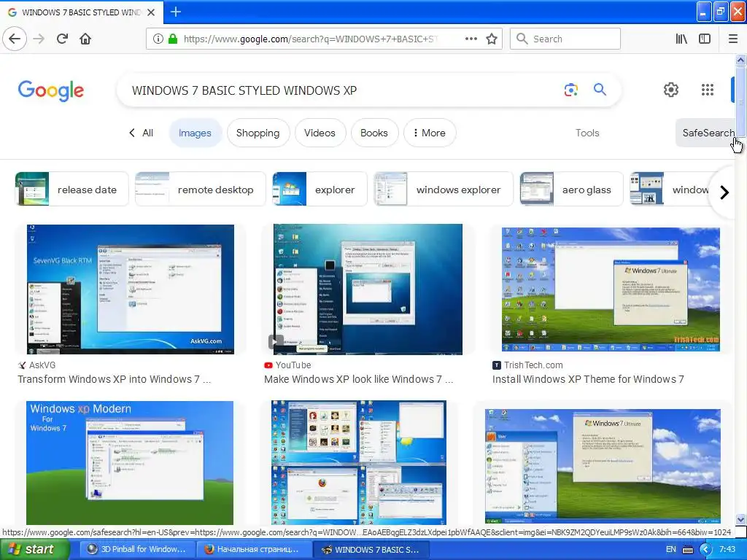
Task: Reload the current page
Action: pyautogui.click(x=63, y=39)
